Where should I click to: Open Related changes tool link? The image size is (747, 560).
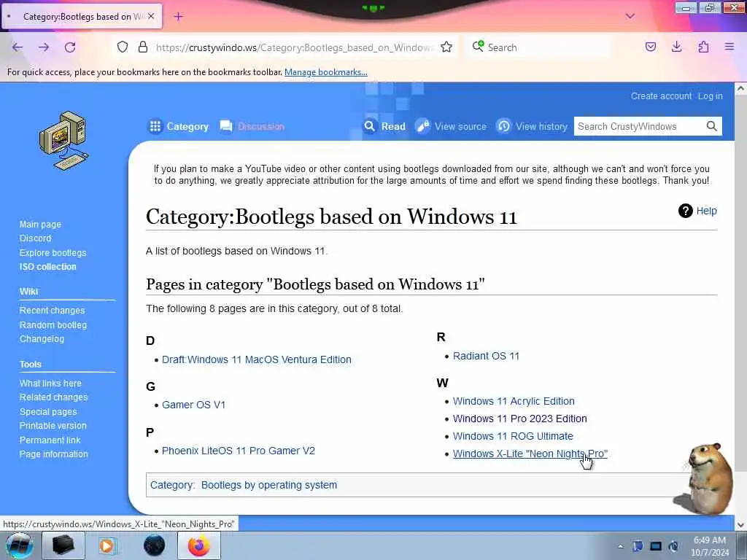point(53,397)
